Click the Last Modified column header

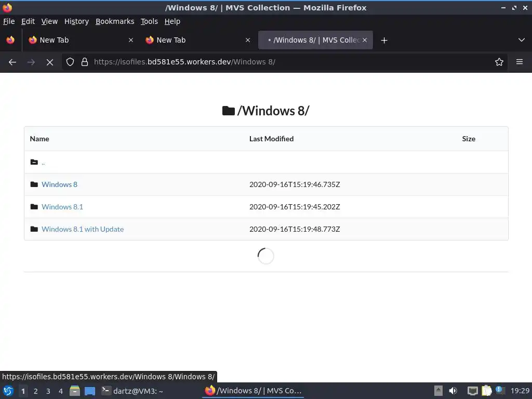[x=271, y=139]
